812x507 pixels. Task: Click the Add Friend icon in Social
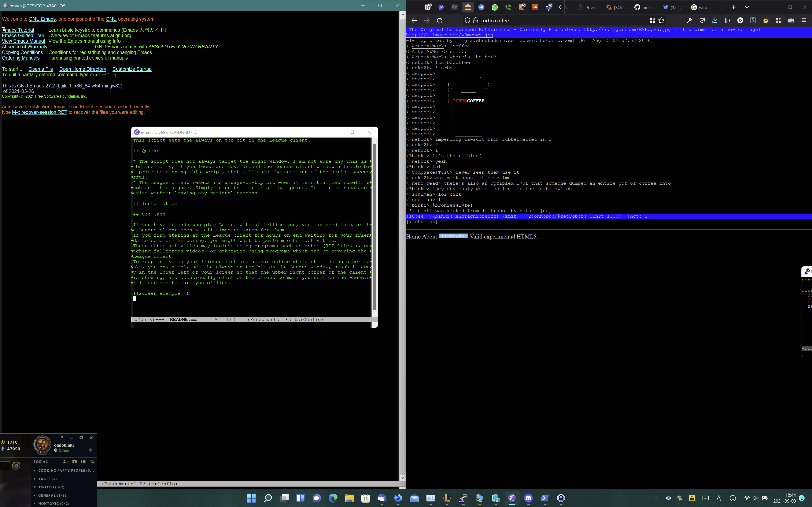(65, 461)
